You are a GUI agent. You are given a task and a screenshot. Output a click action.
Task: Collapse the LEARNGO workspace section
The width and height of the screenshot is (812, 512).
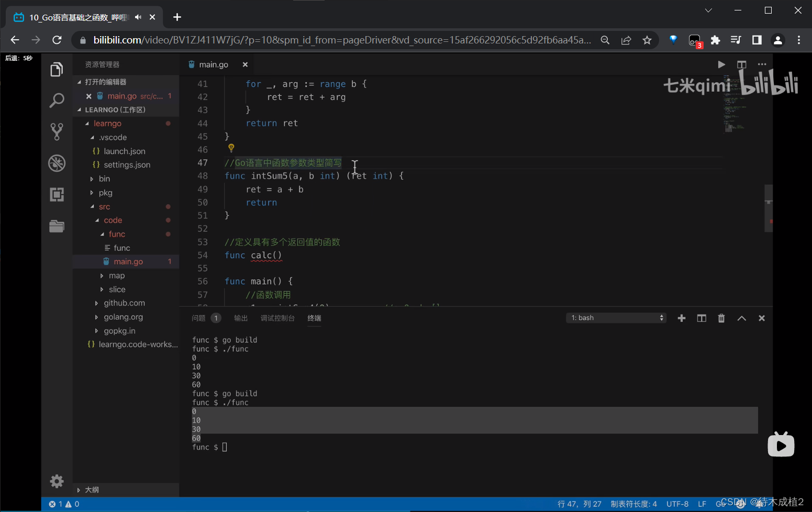point(80,110)
